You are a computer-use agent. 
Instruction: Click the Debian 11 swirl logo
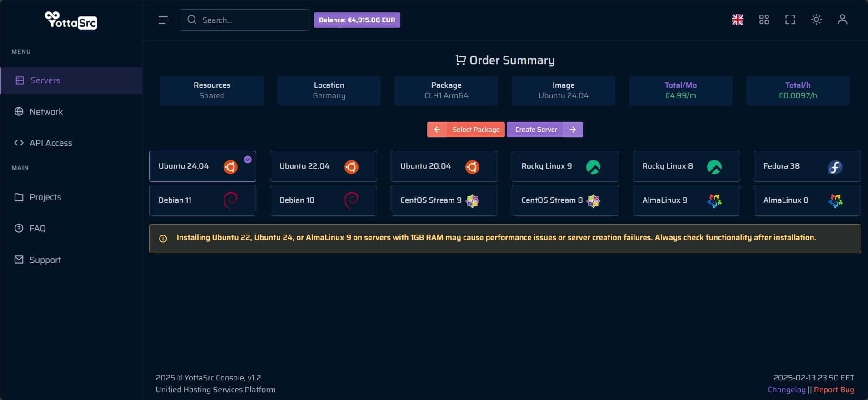[230, 200]
